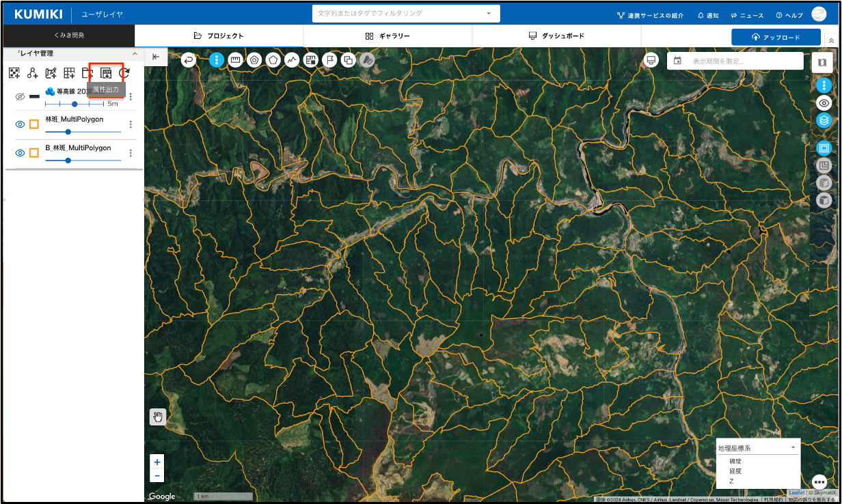Image resolution: width=842 pixels, height=504 pixels.
Task: Show the hidden 等高線 contour layer
Action: pos(20,96)
